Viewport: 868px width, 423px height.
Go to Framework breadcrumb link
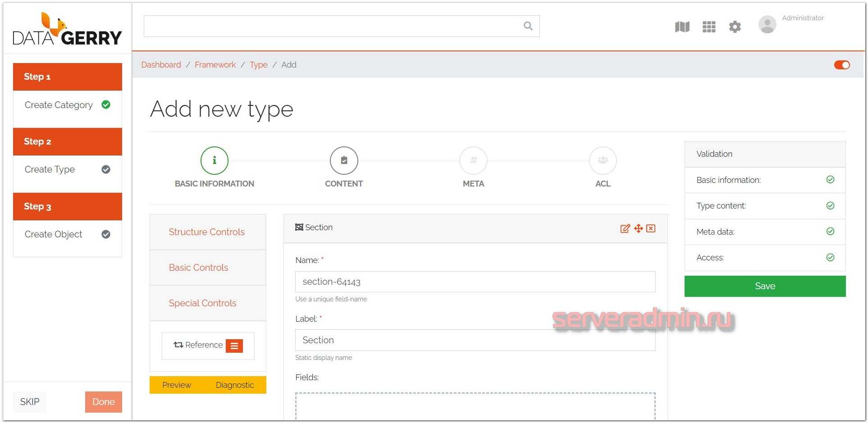pos(215,65)
